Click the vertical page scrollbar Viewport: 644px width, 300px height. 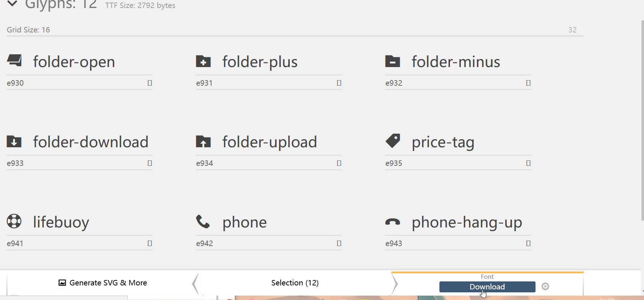point(642,120)
